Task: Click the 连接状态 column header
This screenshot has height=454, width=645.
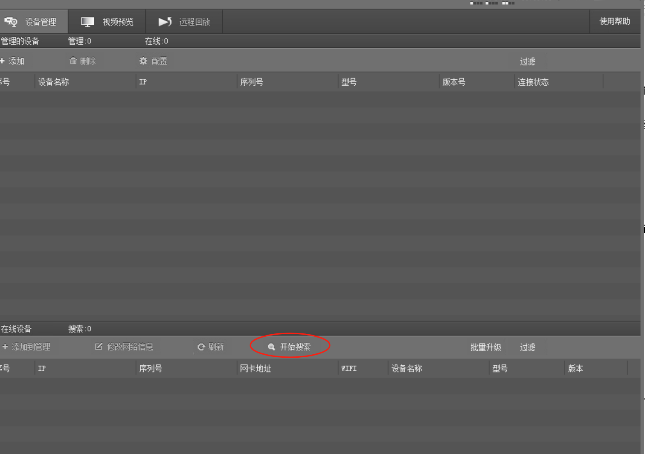Action: click(x=532, y=82)
